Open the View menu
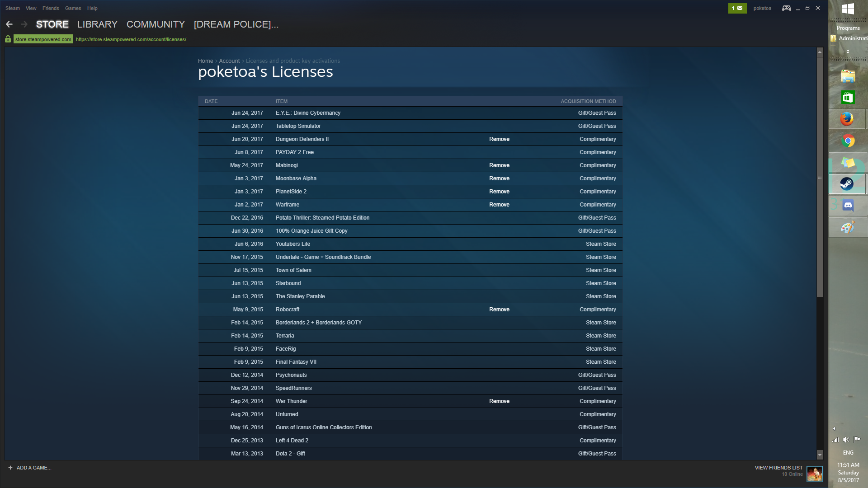Viewport: 868px width, 488px height. click(x=31, y=8)
